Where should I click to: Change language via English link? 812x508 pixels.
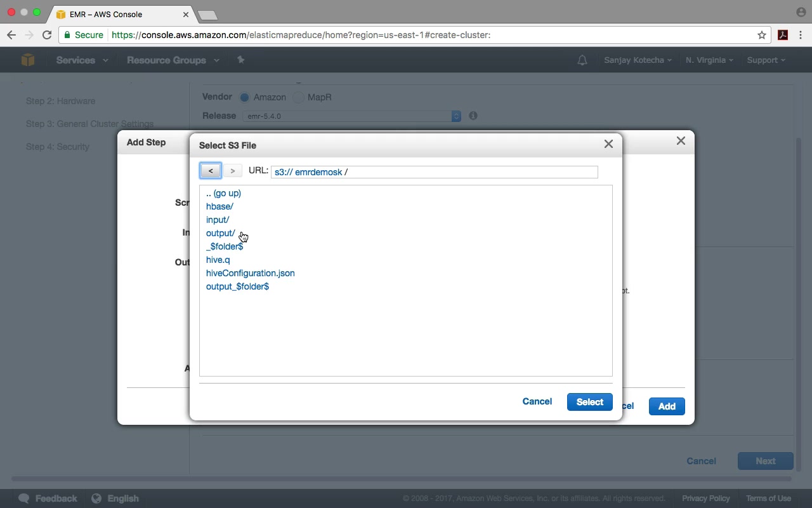(123, 498)
